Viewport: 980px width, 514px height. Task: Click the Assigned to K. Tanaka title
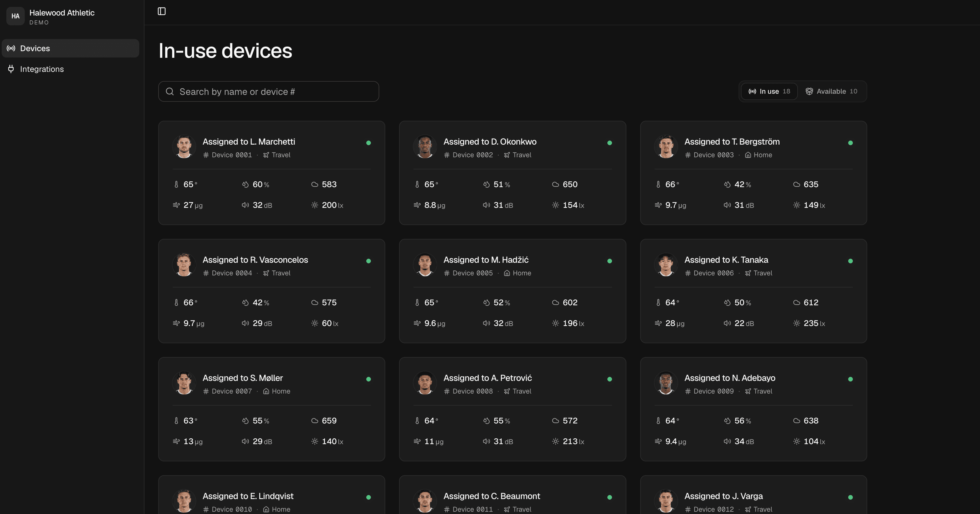tap(726, 260)
